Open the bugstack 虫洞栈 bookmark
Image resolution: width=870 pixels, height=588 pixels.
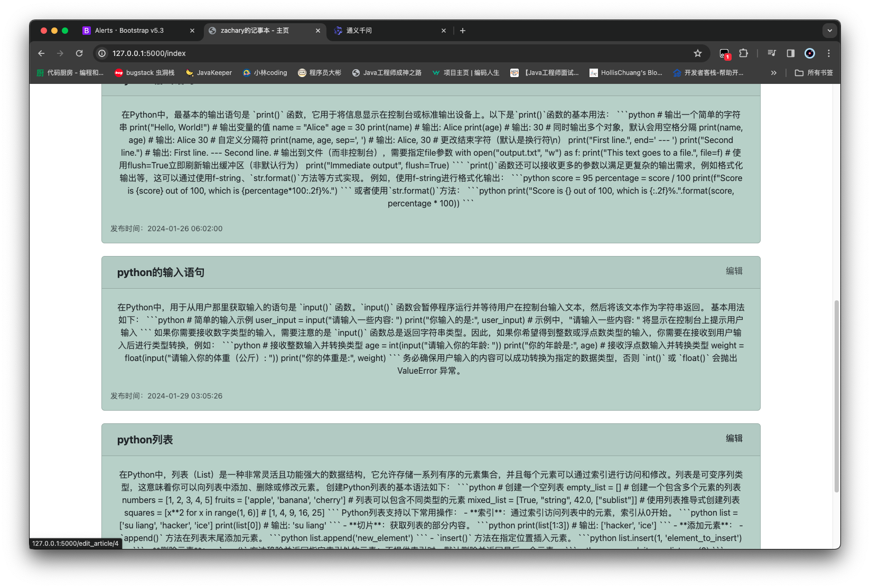pos(145,73)
